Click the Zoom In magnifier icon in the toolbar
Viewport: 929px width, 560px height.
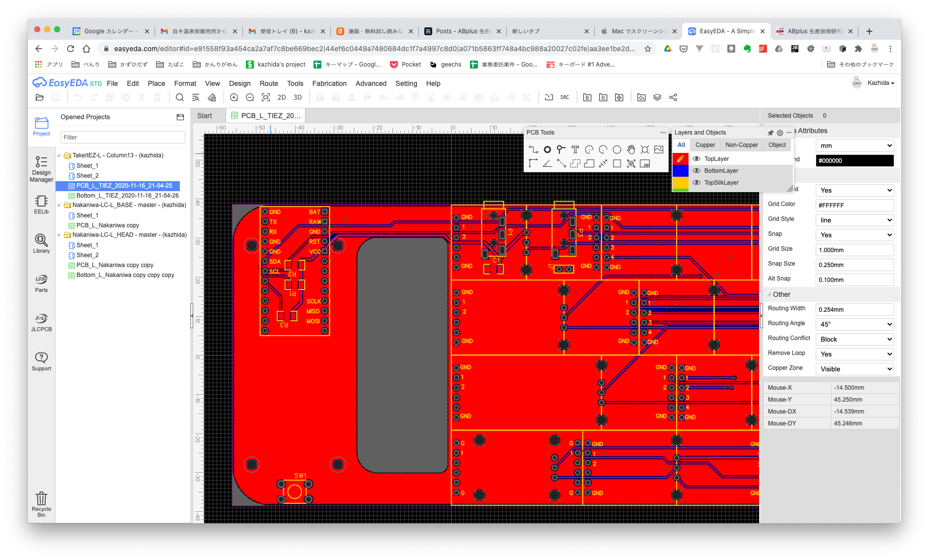coord(234,97)
